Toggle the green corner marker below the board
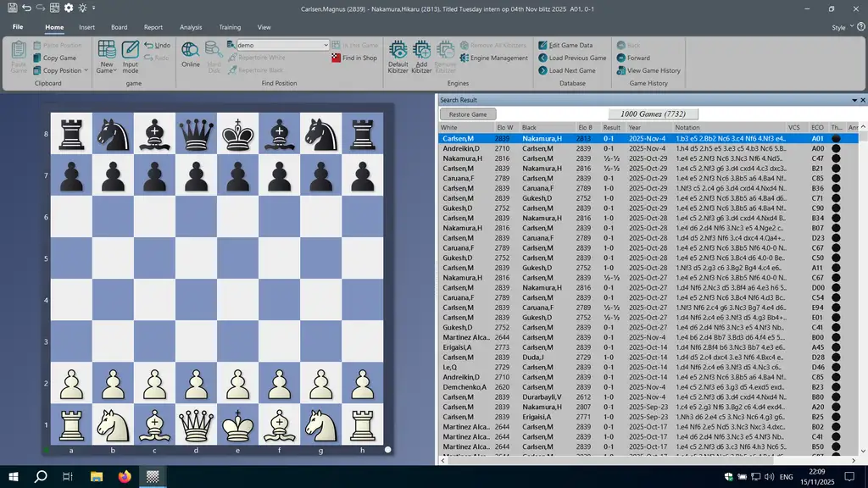Image resolution: width=868 pixels, height=488 pixels. pos(46,450)
